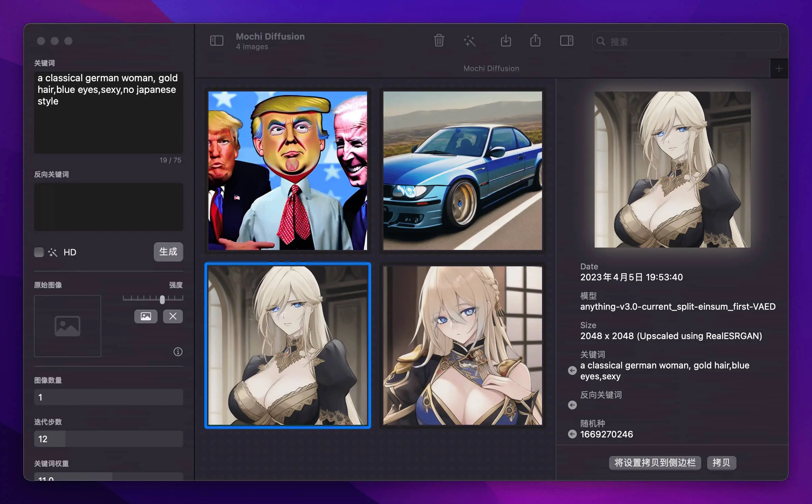This screenshot has height=504, width=812.
Task: Click the 生成 generate button
Action: point(168,252)
